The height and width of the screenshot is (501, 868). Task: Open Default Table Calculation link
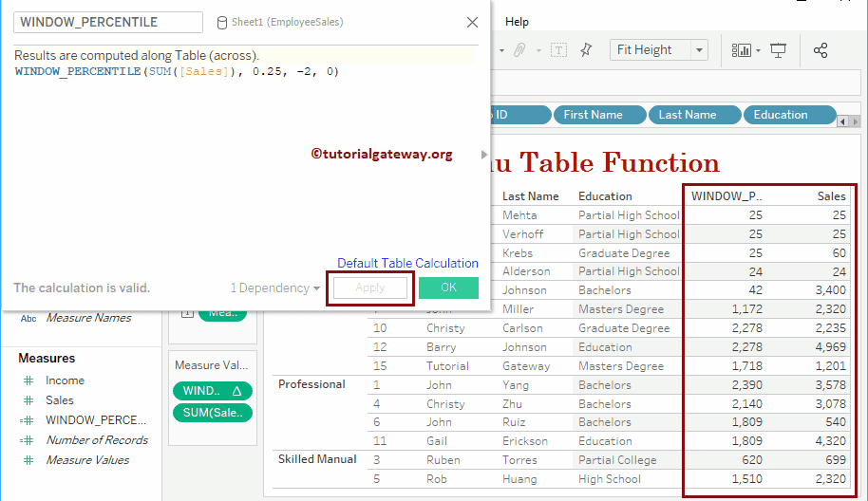[408, 263]
